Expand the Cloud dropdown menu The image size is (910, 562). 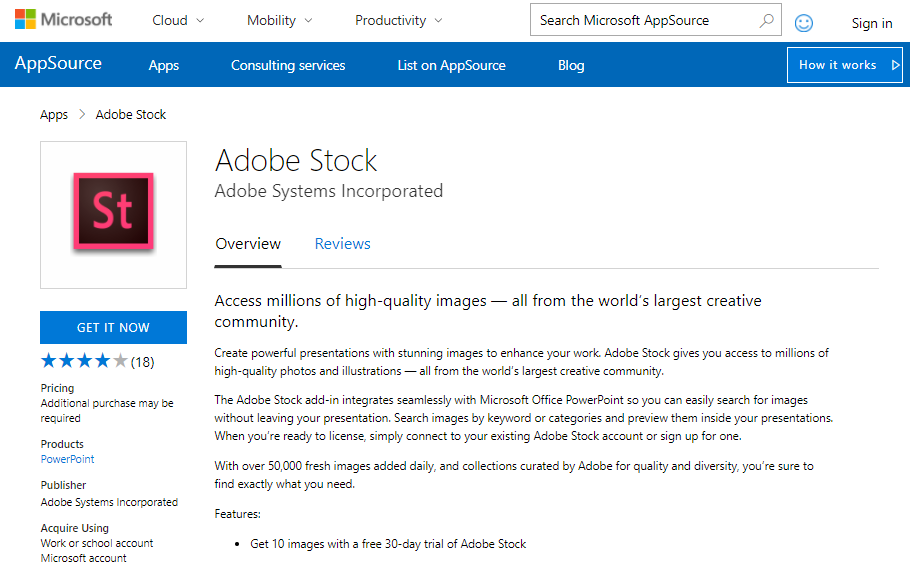[178, 20]
